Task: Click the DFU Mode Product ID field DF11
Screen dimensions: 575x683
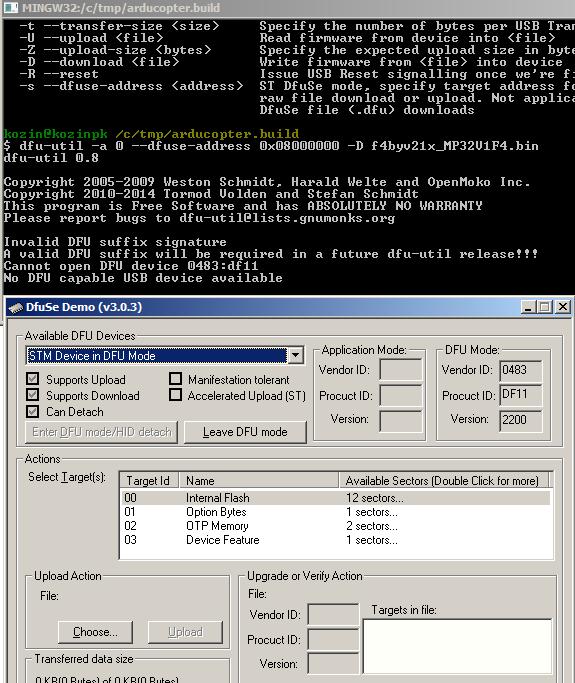Action: 521,395
